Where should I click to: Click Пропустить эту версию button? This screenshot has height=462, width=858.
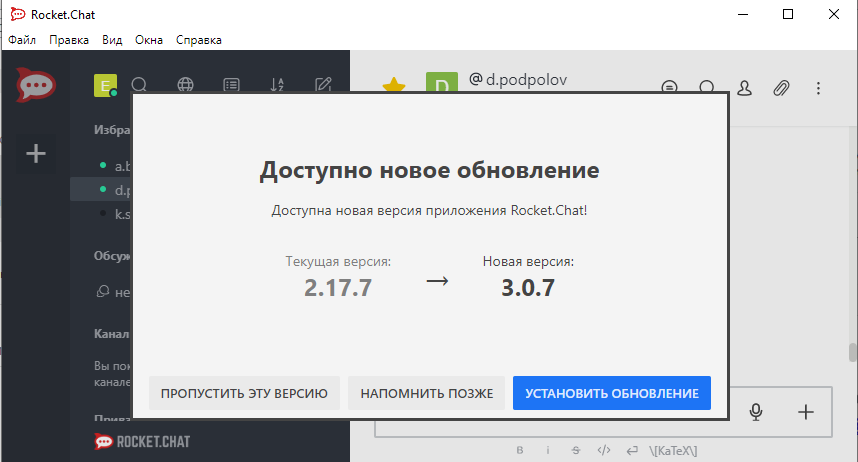244,393
